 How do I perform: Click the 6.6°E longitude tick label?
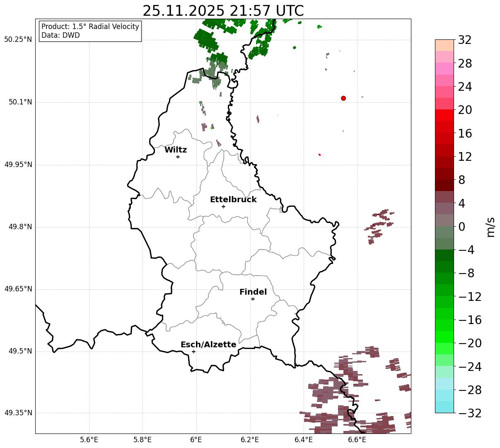(x=357, y=440)
